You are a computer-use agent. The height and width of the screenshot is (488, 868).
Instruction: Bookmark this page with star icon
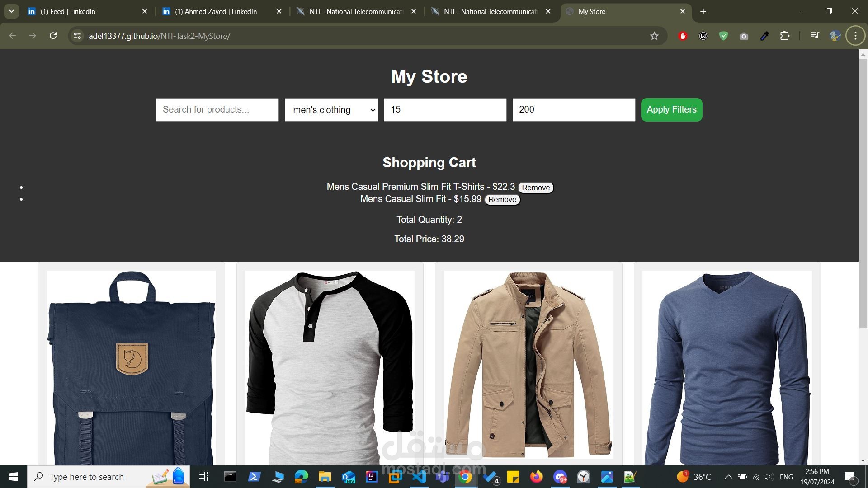(654, 36)
